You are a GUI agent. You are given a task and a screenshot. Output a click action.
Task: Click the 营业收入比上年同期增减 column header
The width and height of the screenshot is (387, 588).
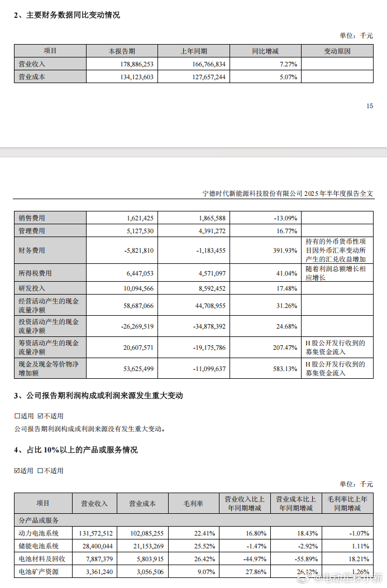click(245, 503)
